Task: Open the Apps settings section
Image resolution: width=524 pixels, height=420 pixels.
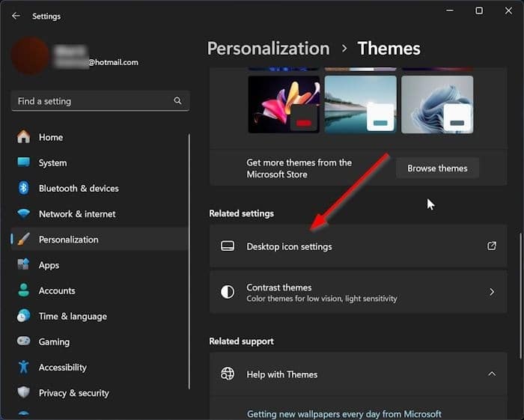Action: [49, 265]
